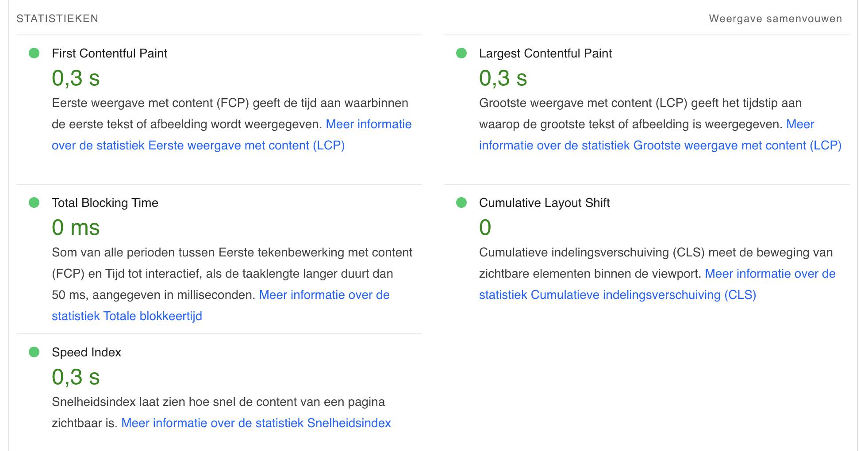
Task: Click the Cumulative Layout Shift heading
Action: [544, 203]
